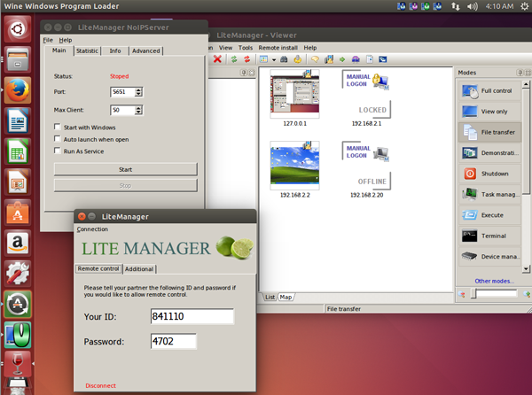Switch to Additional tab in LiteManager

[x=139, y=269]
